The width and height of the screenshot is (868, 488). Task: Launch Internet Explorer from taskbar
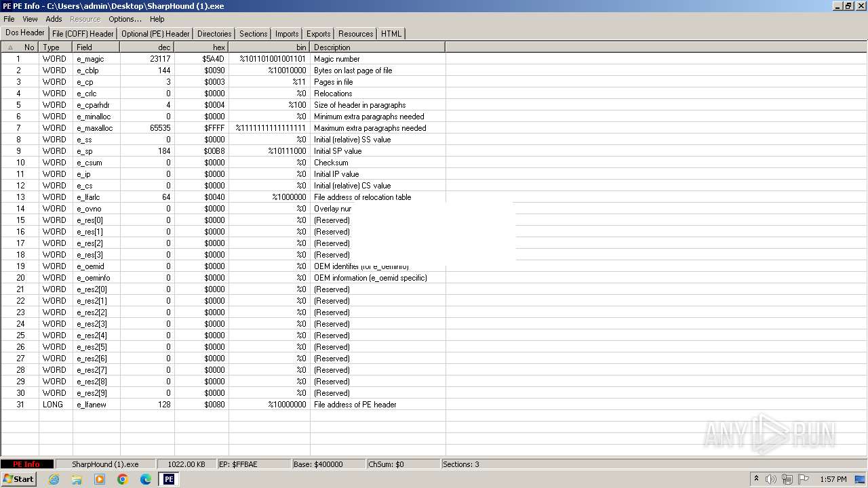click(54, 479)
